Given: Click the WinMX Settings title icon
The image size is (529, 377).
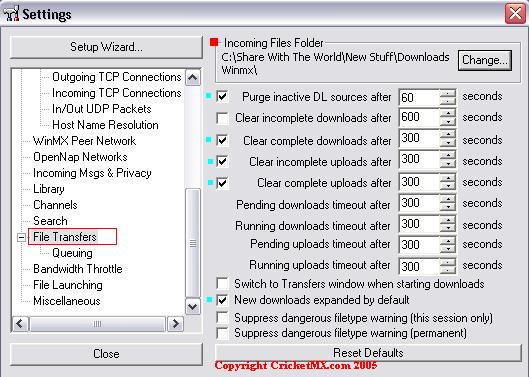Looking at the screenshot, I should pos(11,14).
